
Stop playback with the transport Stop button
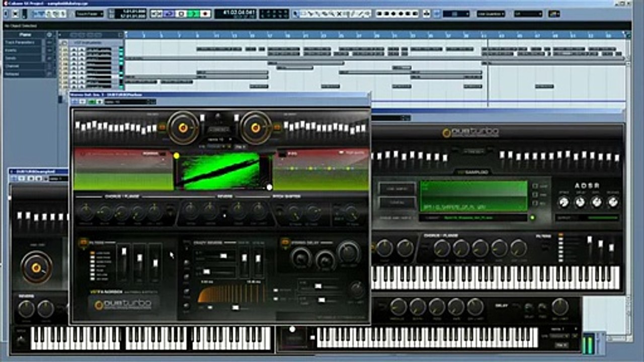(182, 14)
